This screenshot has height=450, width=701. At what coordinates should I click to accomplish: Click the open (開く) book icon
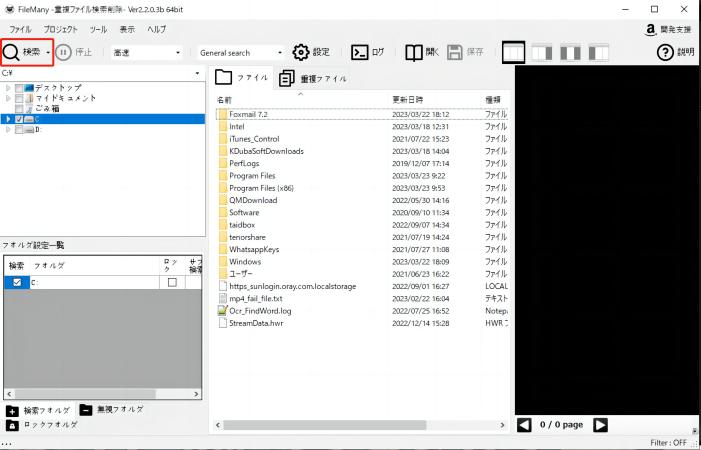414,53
